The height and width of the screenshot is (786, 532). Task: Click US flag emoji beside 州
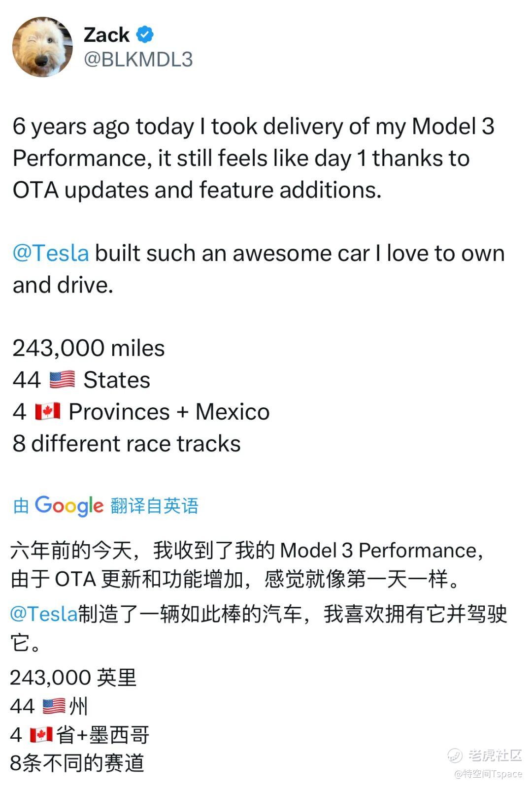coord(54,706)
